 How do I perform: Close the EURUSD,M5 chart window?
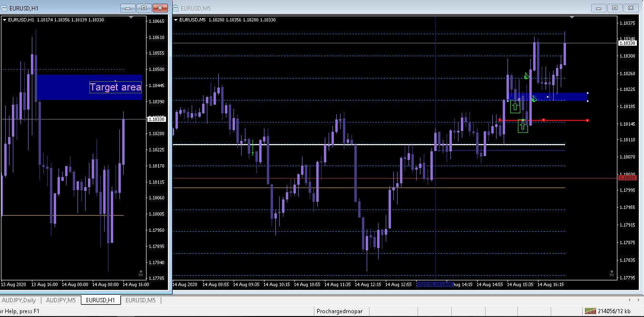[x=632, y=8]
